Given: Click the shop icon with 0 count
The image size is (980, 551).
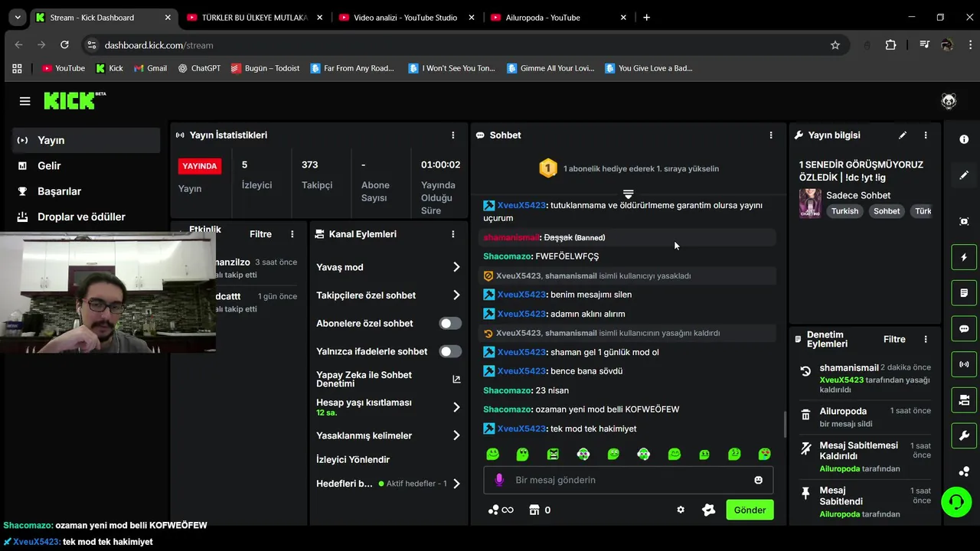Looking at the screenshot, I should [540, 510].
